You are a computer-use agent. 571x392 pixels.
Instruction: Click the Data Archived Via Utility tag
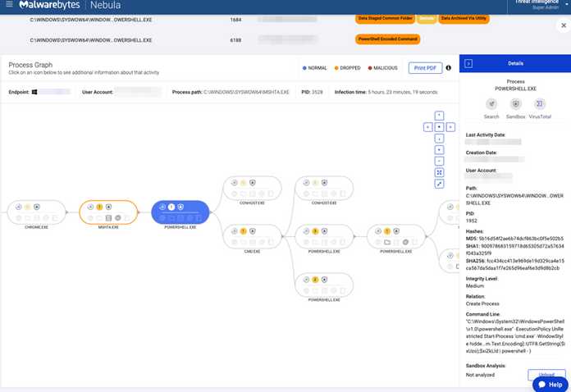pyautogui.click(x=464, y=18)
